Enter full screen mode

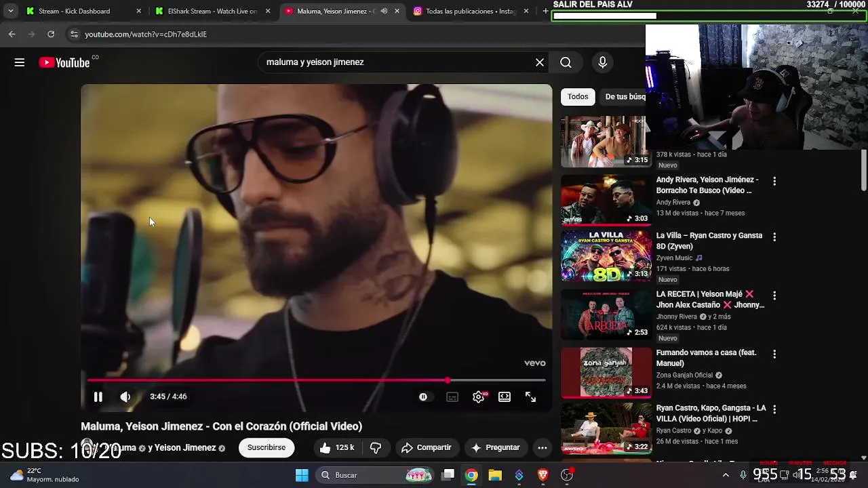point(531,397)
